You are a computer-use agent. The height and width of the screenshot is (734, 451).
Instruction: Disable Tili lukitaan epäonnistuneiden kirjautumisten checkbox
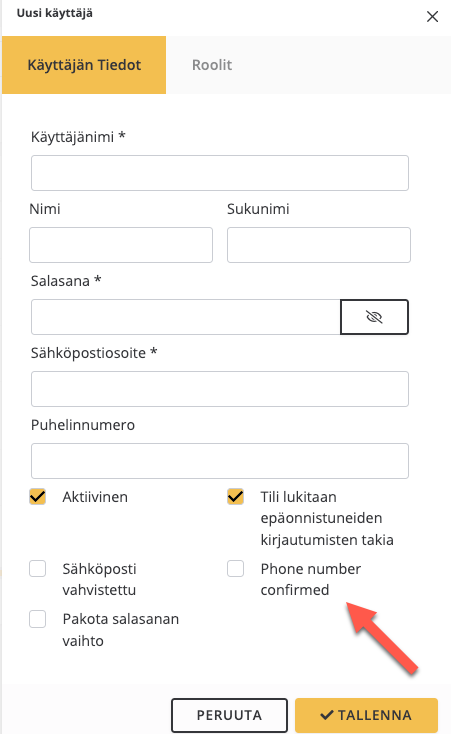tap(236, 497)
